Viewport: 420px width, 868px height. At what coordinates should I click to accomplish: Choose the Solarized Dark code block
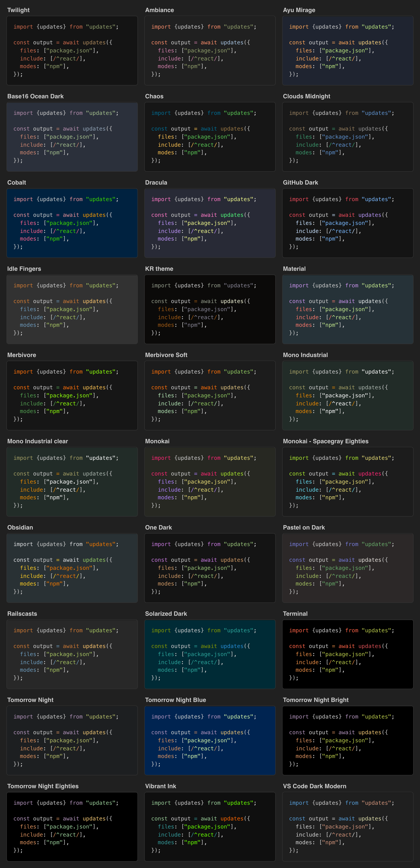click(x=210, y=654)
